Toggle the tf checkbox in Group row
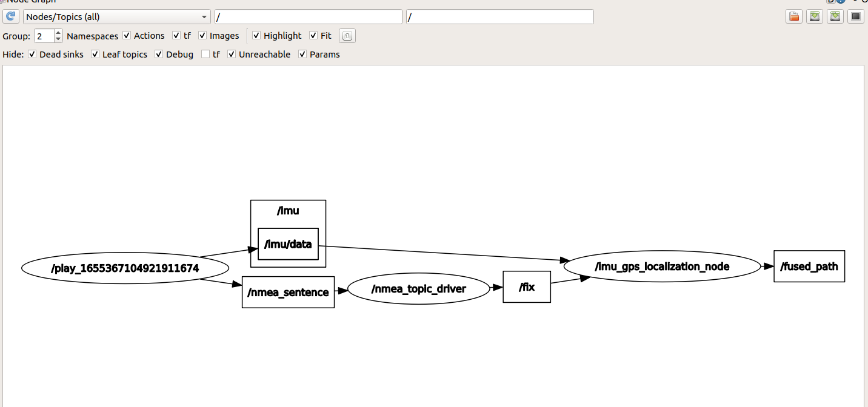Image resolution: width=868 pixels, height=407 pixels. point(176,36)
